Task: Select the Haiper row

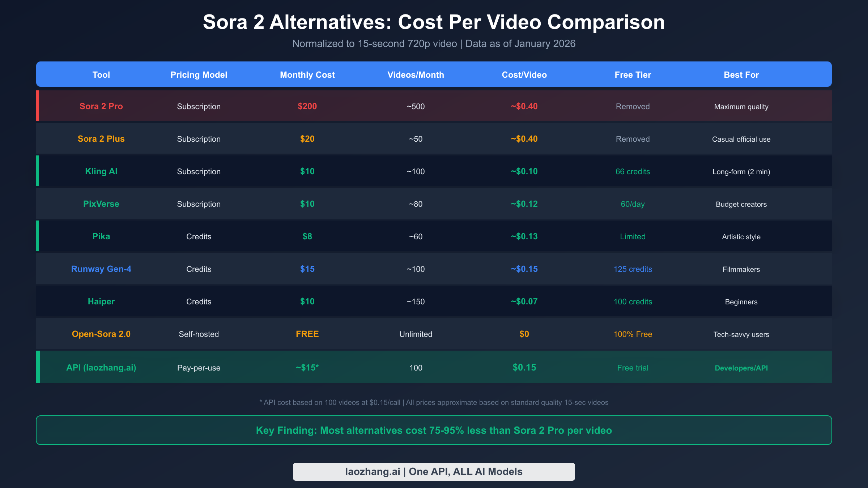Action: (101, 301)
